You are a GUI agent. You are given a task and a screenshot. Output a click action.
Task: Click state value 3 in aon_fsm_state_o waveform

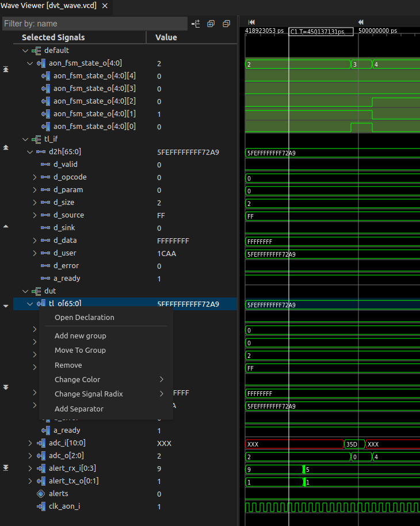point(355,64)
